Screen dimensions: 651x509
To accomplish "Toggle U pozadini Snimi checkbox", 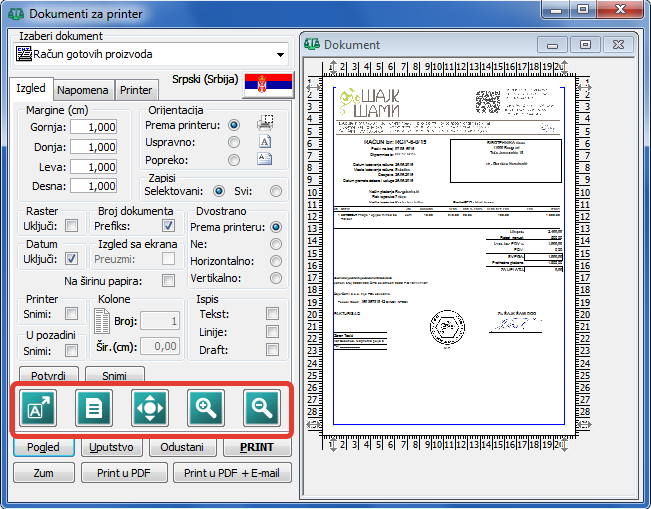I will (71, 351).
